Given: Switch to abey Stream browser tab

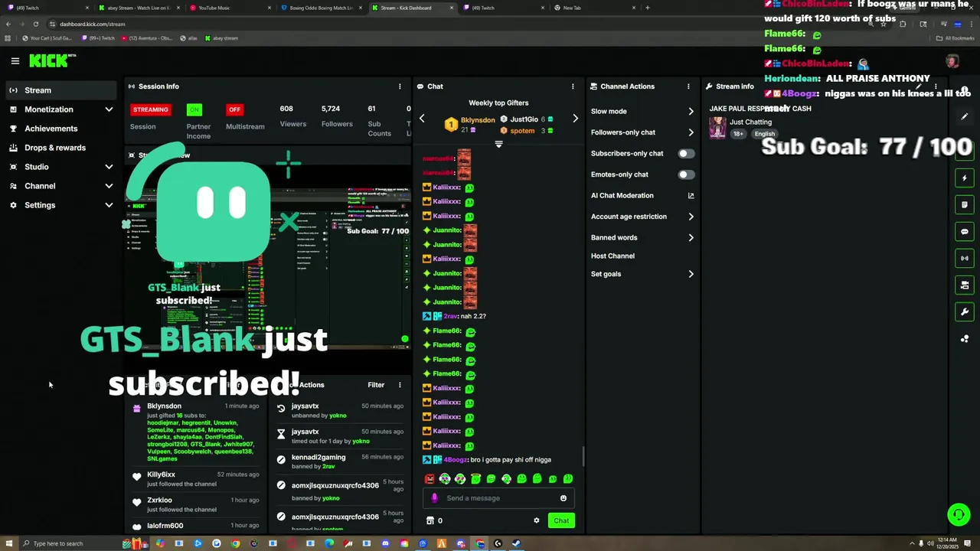Looking at the screenshot, I should tap(139, 8).
